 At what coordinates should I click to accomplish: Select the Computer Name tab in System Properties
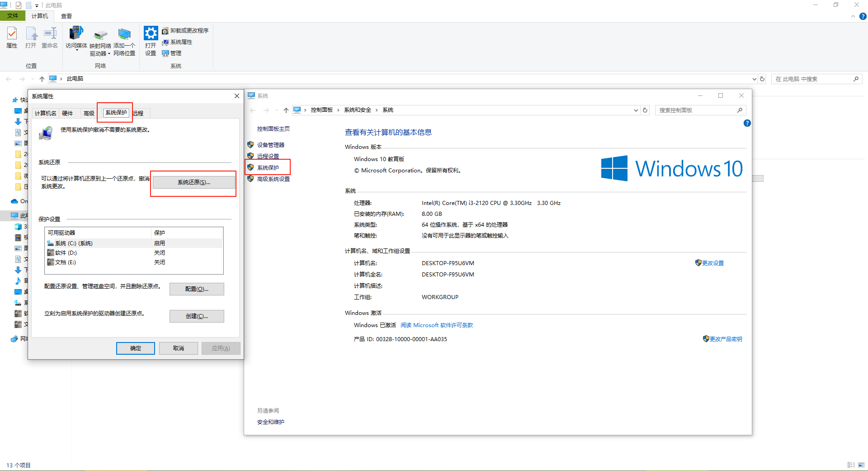click(45, 114)
